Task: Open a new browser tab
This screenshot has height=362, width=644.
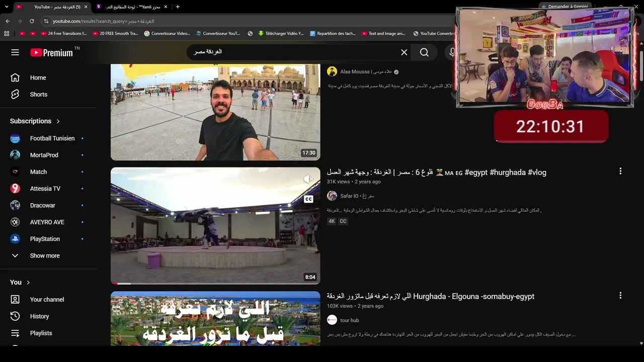Action: tap(178, 7)
